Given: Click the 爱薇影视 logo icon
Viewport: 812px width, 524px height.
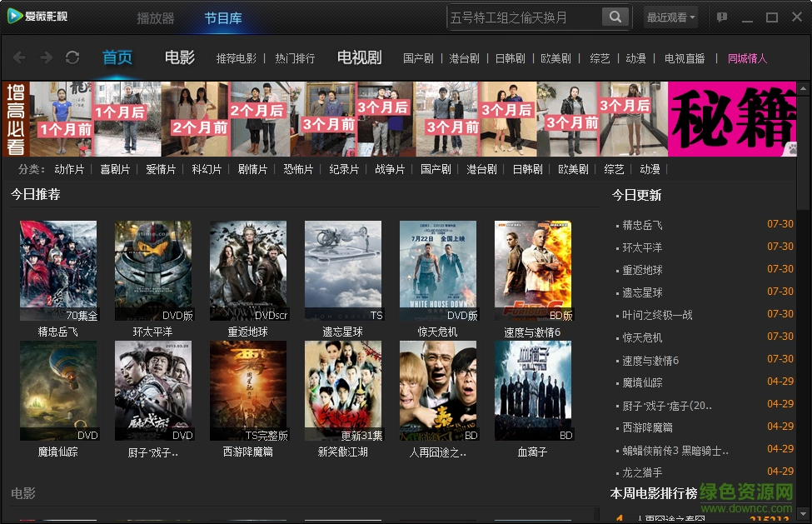Looking at the screenshot, I should tap(14, 16).
